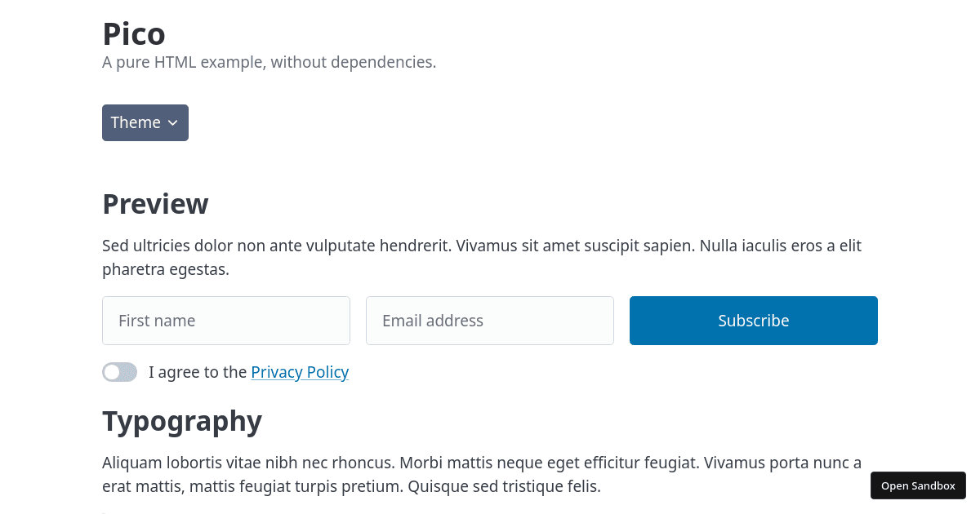
Task: Click the Pico page title
Action: click(x=133, y=34)
